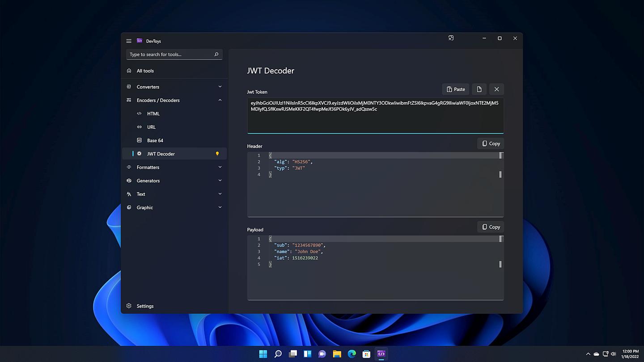
Task: Focus the 'Type to search for tools' box
Action: 174,55
